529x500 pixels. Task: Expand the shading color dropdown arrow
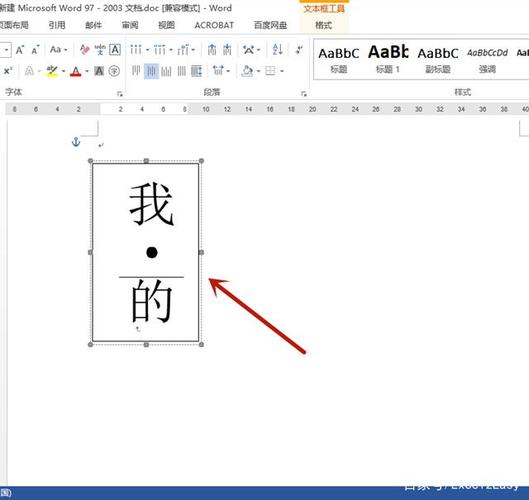(x=258, y=71)
